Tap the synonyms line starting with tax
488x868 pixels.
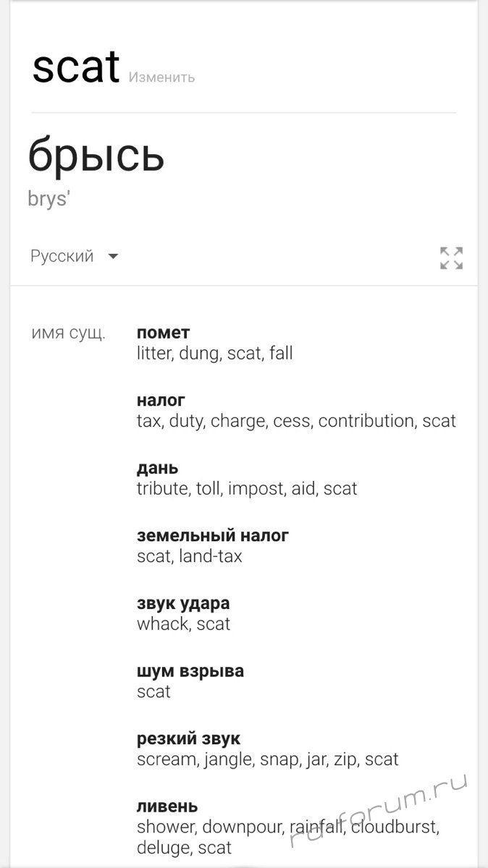click(296, 421)
